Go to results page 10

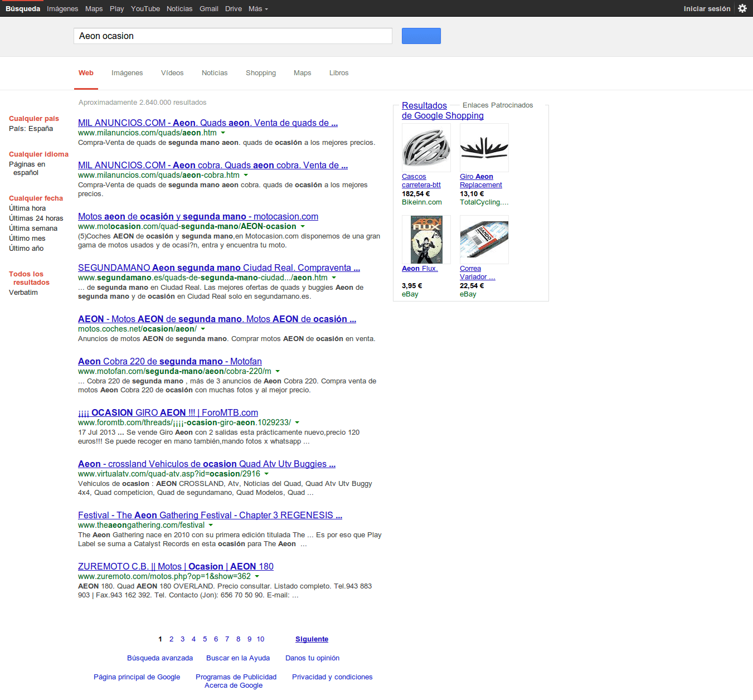pos(260,639)
